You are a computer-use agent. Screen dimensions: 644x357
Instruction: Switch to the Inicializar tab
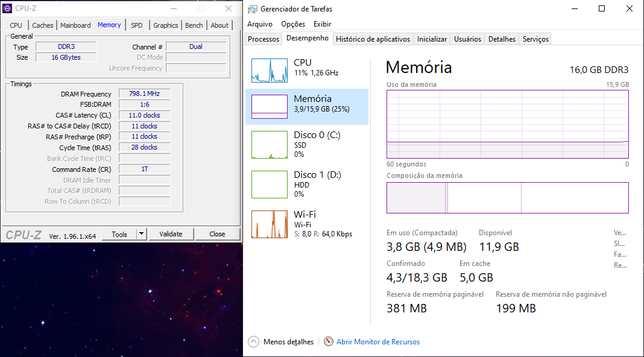tap(432, 39)
